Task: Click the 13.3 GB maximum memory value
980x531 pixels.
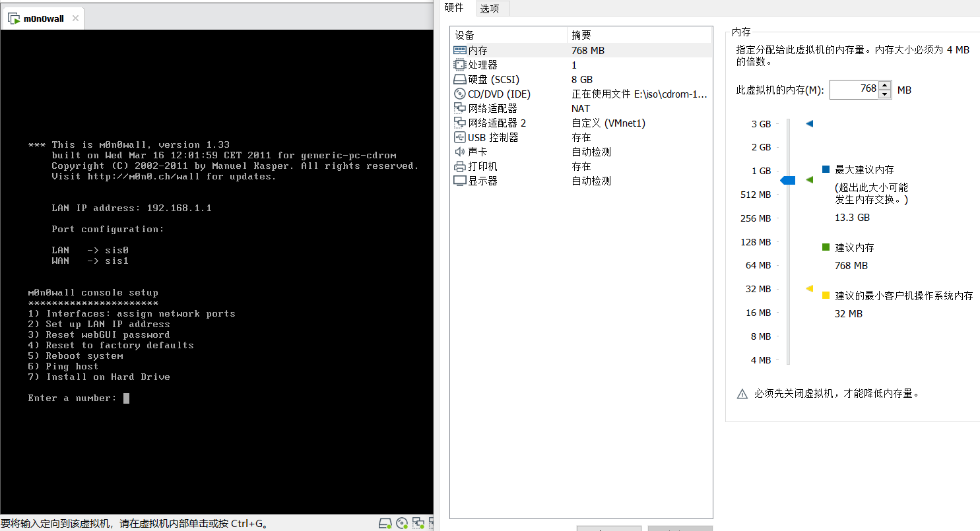Action: pos(852,218)
